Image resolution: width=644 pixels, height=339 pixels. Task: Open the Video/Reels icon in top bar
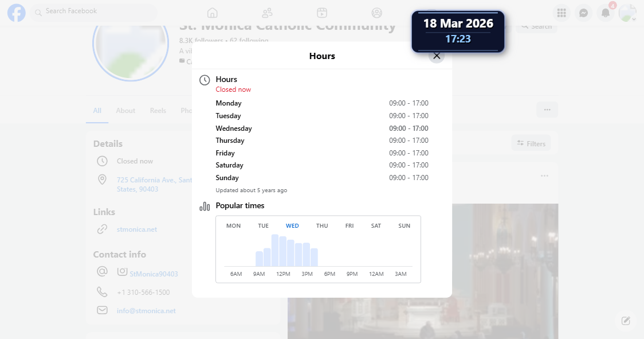[322, 13]
